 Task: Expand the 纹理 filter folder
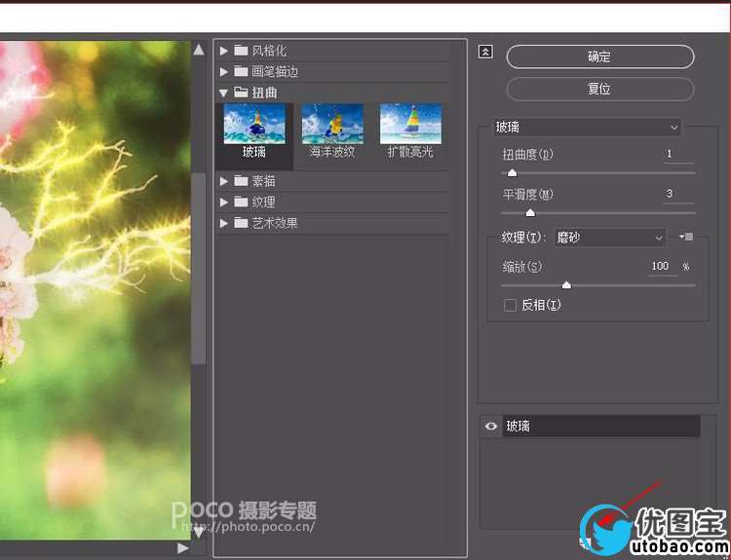(224, 202)
